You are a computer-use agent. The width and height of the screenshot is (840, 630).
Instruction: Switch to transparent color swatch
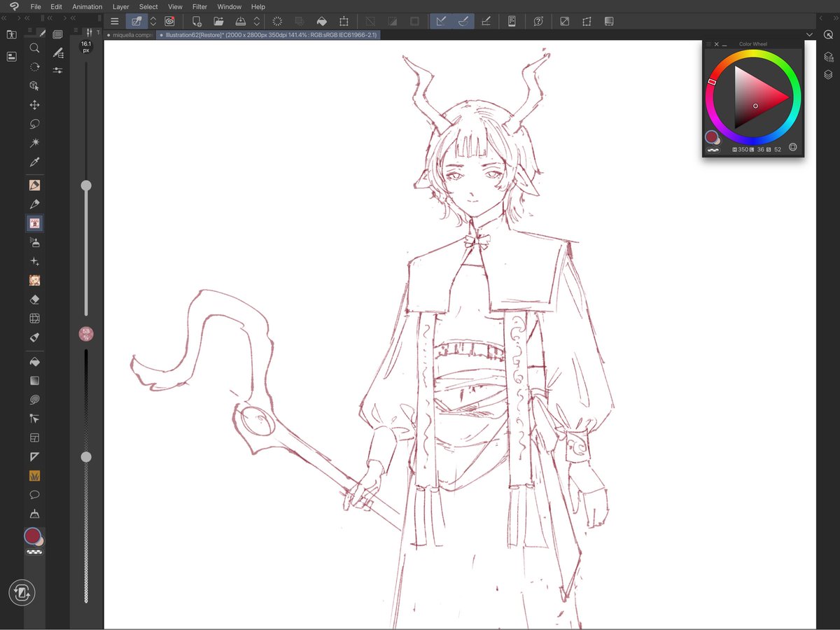pyautogui.click(x=34, y=552)
